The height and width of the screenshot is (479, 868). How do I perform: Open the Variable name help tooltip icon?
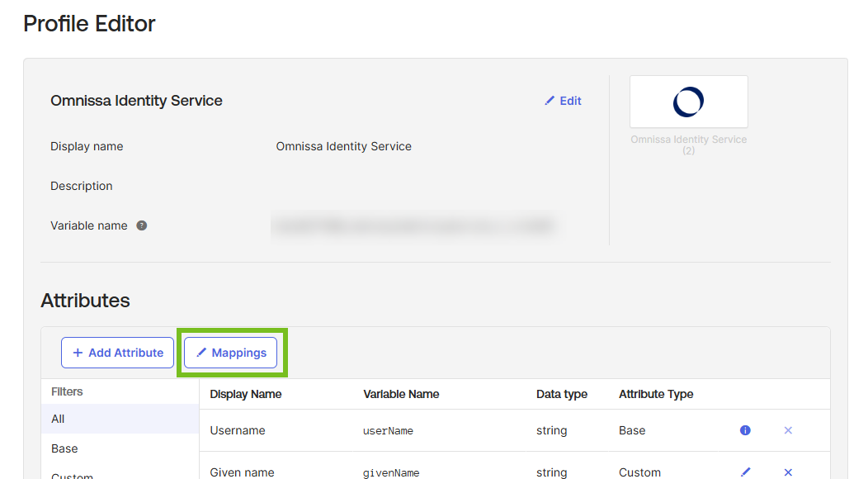(x=142, y=225)
